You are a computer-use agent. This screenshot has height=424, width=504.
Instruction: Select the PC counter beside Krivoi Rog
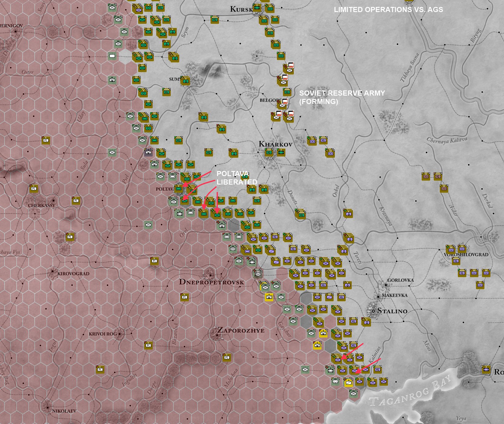148,345
